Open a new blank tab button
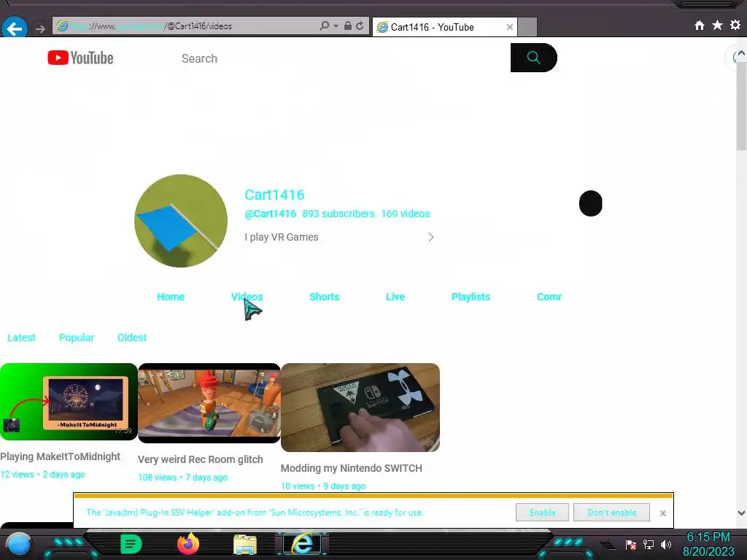This screenshot has width=747, height=560. [527, 27]
